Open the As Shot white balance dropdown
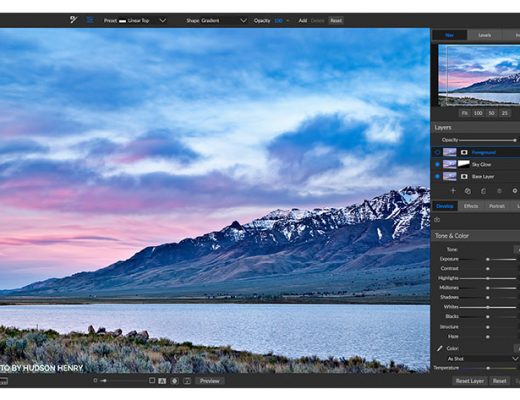This screenshot has width=520, height=400. tap(483, 359)
